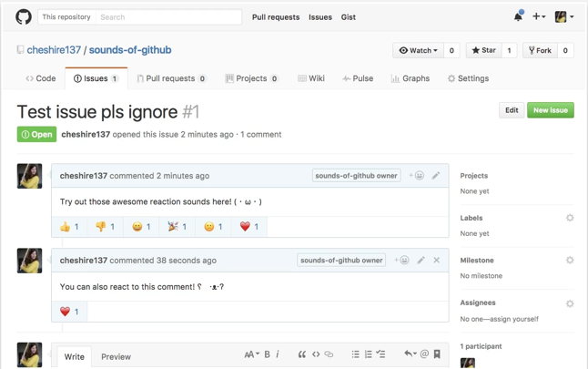Open the notifications bell
This screenshot has height=369, width=588.
click(x=518, y=16)
